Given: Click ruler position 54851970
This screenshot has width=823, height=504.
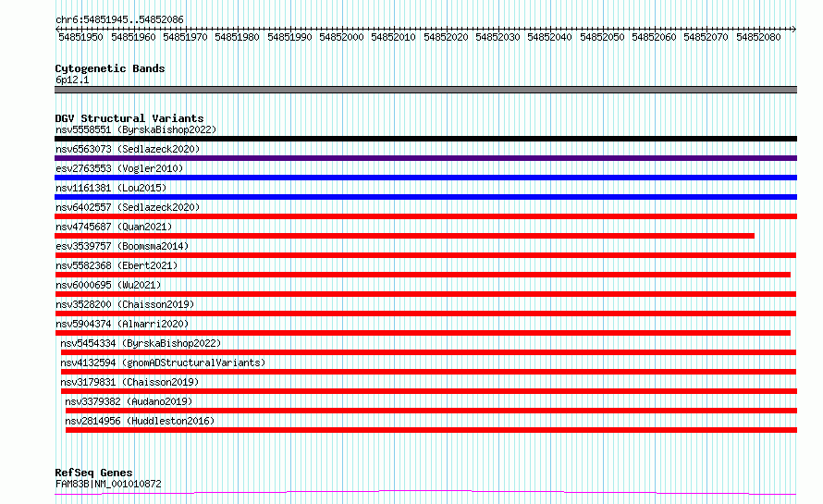Looking at the screenshot, I should pos(185,37).
